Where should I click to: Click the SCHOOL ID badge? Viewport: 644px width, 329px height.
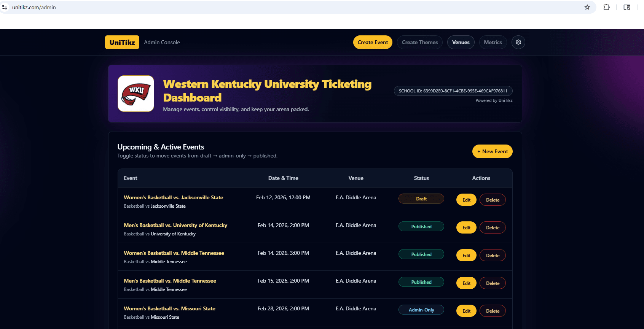(453, 91)
